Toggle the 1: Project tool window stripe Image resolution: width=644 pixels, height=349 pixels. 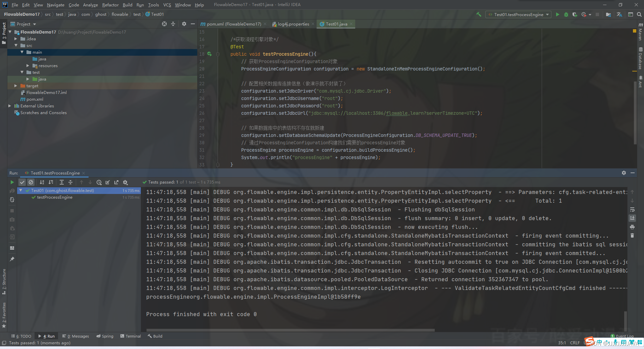pos(4,33)
